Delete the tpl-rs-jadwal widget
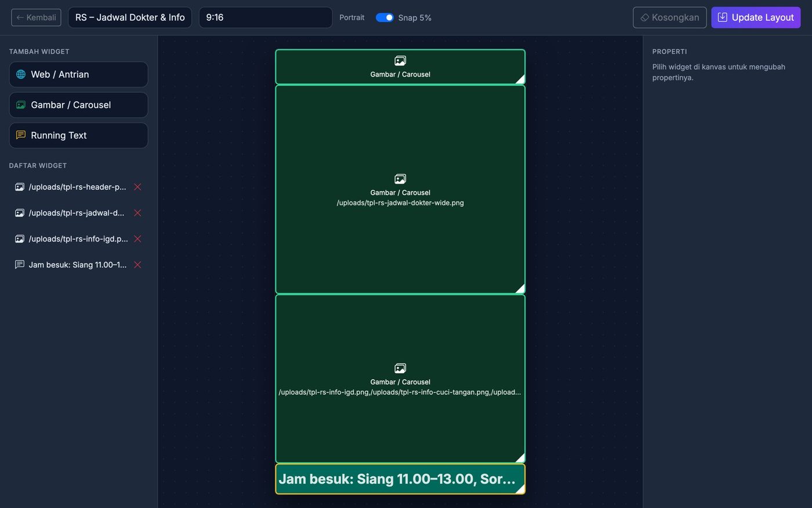Image resolution: width=812 pixels, height=508 pixels. (137, 213)
